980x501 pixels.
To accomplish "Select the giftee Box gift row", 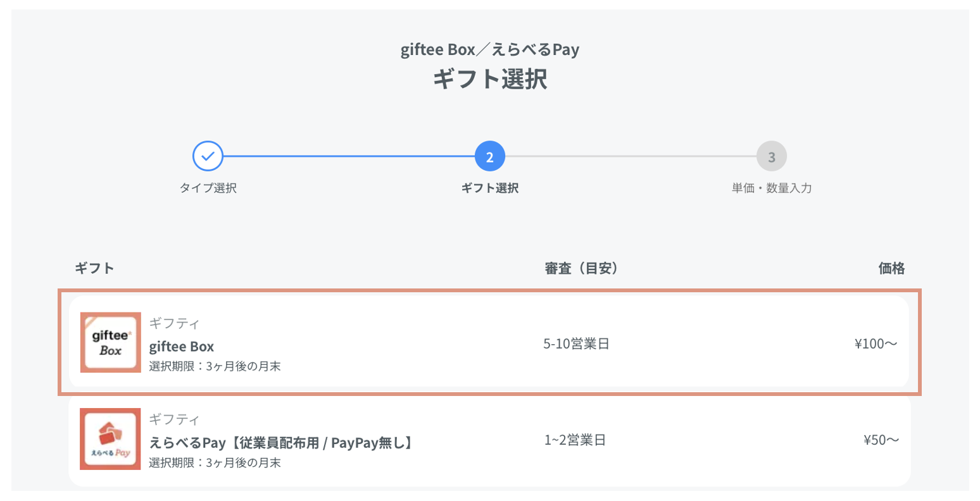I will click(x=489, y=342).
